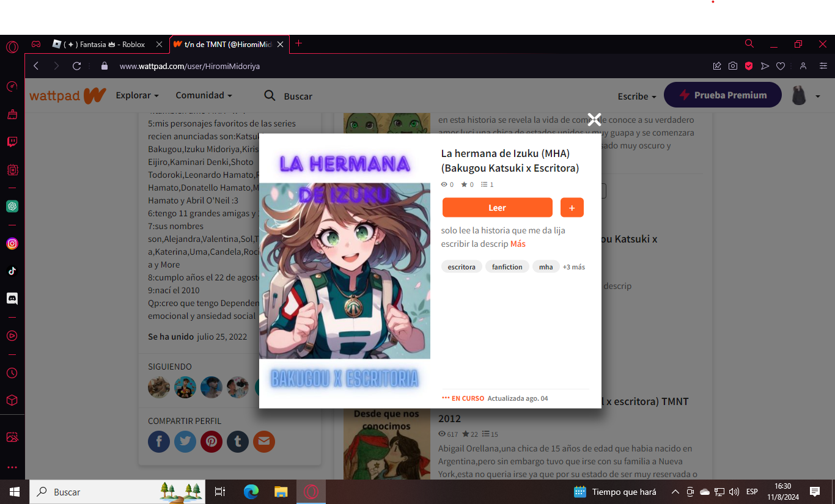Screen dimensions: 835x504
Task: Open the Player icon in sidebar
Action: point(12,335)
